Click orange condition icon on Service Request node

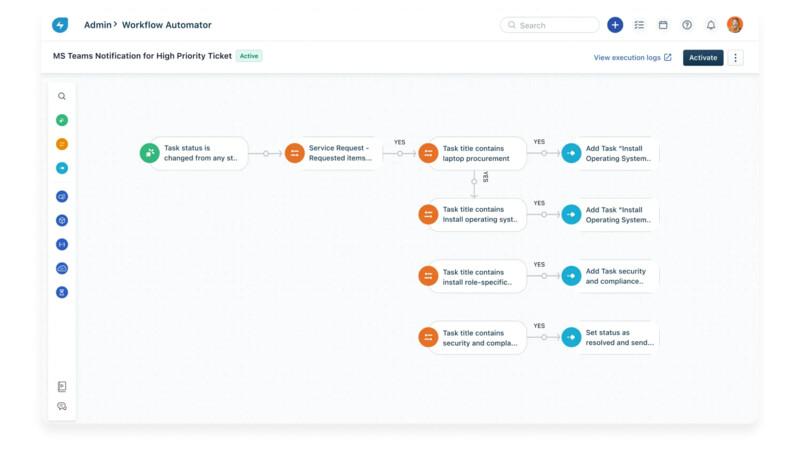(294, 153)
